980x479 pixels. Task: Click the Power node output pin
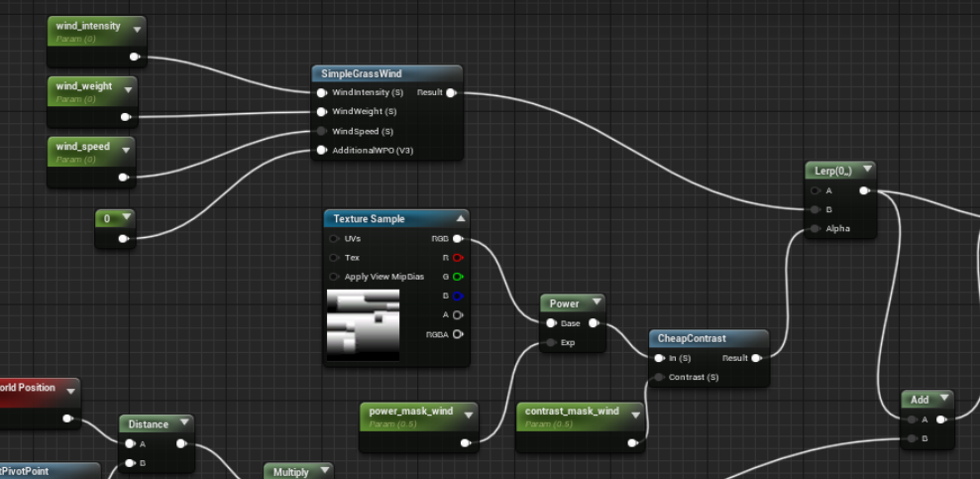(x=594, y=323)
